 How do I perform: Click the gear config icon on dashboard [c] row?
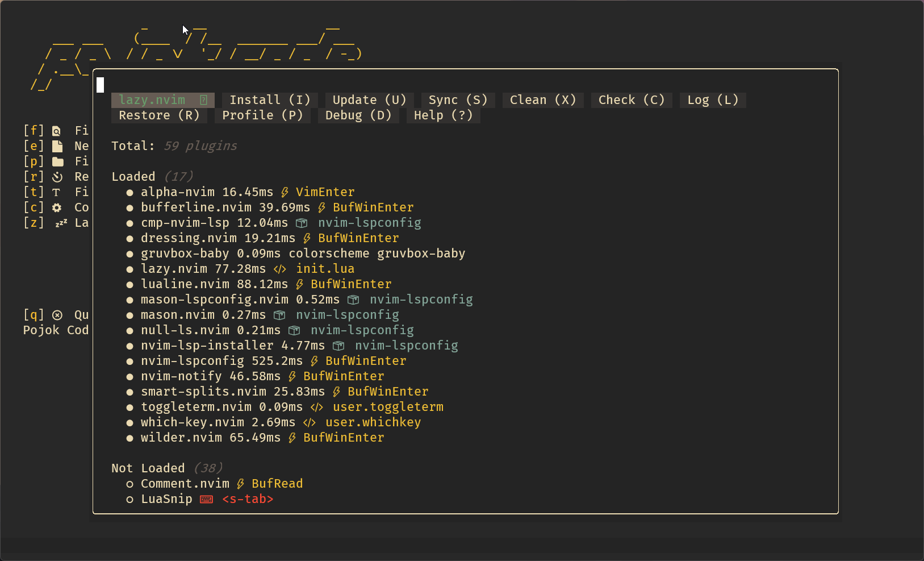point(57,208)
